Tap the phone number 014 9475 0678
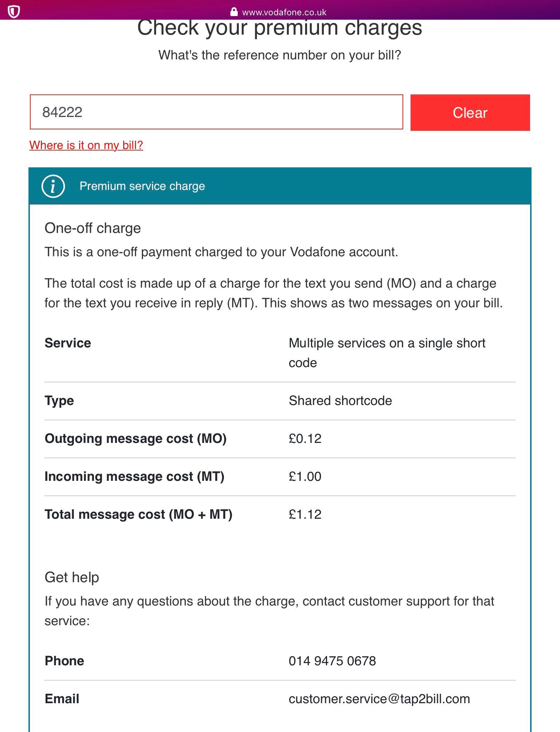The width and height of the screenshot is (560, 732). coord(332,661)
